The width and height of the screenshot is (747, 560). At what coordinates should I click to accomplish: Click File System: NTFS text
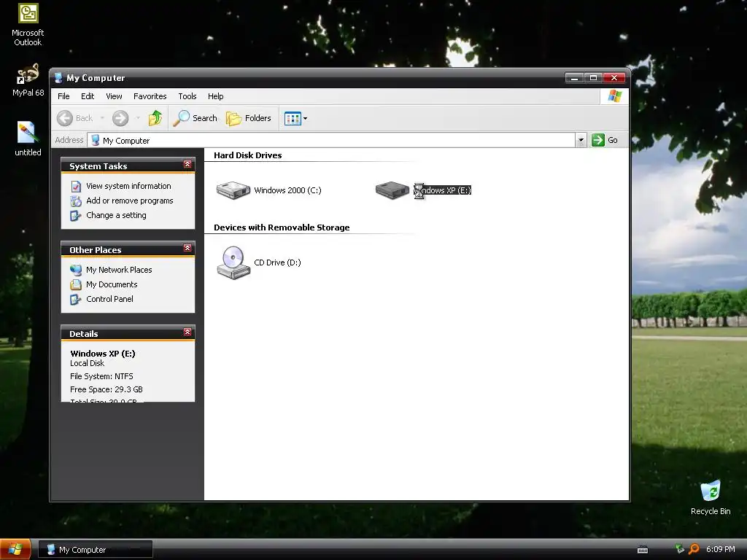101,376
